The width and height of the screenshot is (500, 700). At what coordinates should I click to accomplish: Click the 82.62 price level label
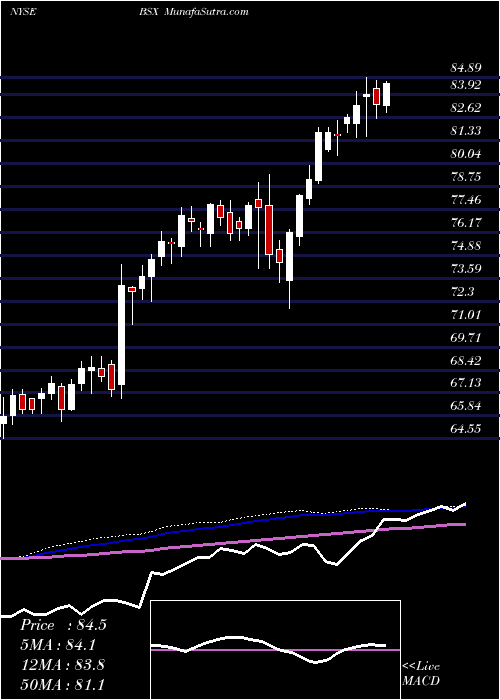466,108
